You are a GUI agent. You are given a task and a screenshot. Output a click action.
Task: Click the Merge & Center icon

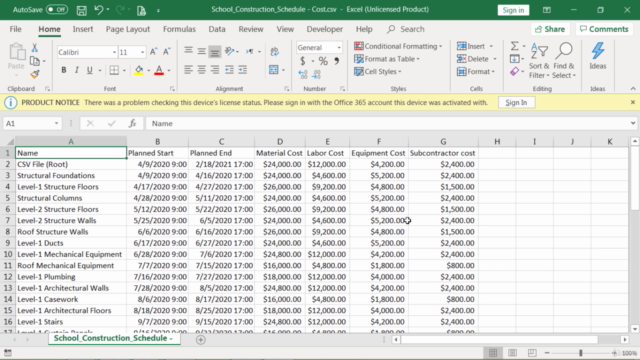point(273,70)
